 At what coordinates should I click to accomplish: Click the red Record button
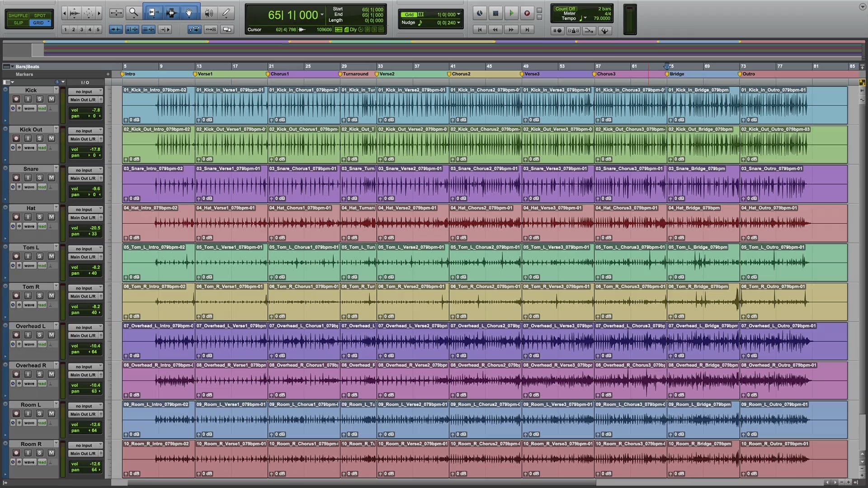pos(527,13)
